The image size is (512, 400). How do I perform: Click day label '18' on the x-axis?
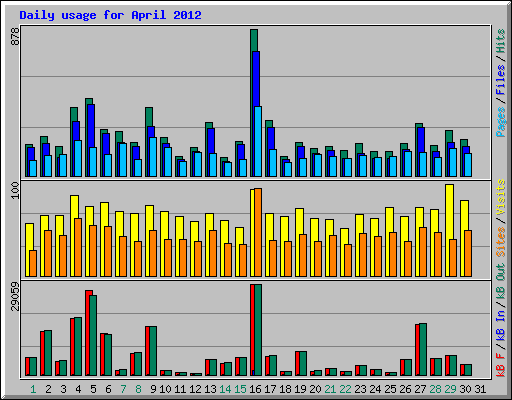pos(285,389)
